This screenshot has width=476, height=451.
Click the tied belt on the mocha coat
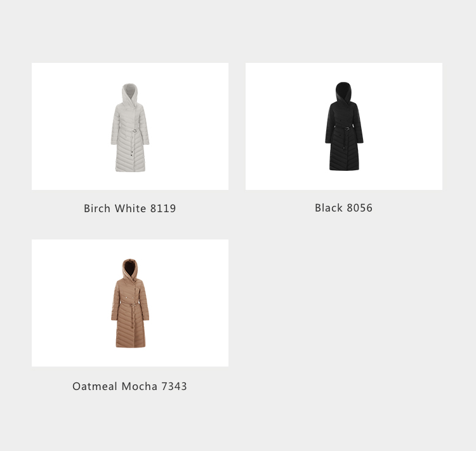click(x=131, y=305)
